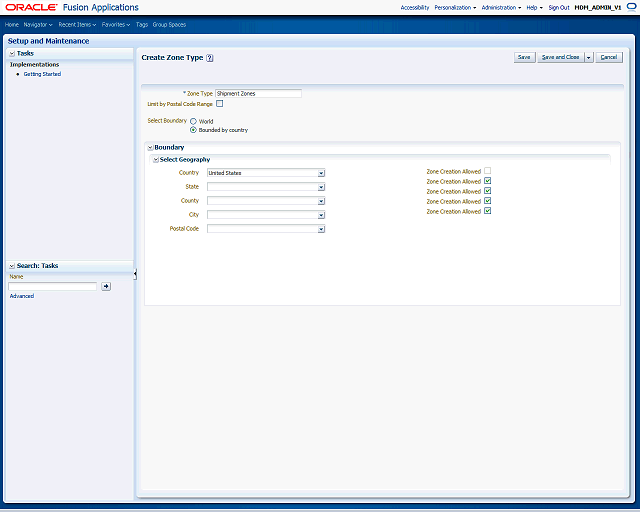Uncheck Zone Creation Allowed for City

(487, 201)
